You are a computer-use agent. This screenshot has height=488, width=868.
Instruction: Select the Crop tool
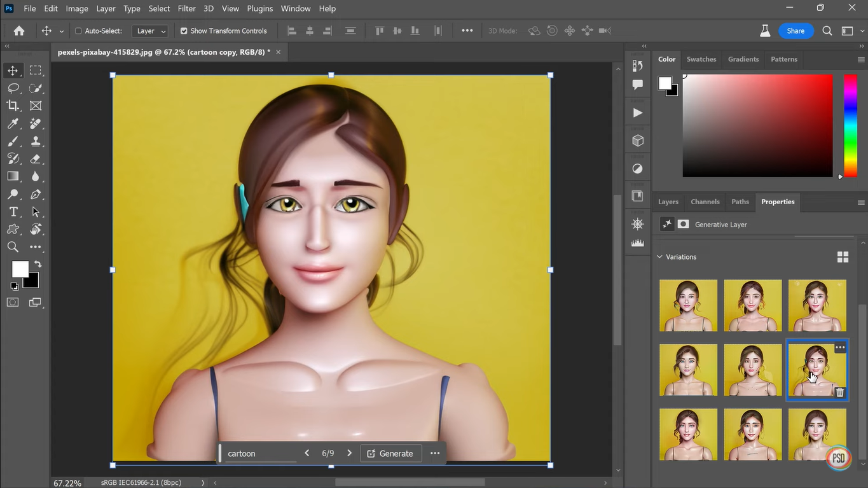pyautogui.click(x=13, y=106)
